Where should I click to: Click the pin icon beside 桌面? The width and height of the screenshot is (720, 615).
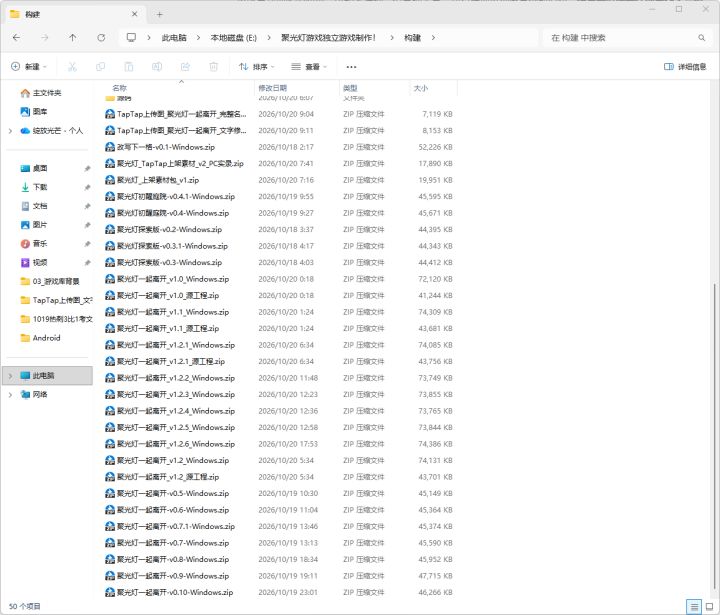click(x=87, y=169)
